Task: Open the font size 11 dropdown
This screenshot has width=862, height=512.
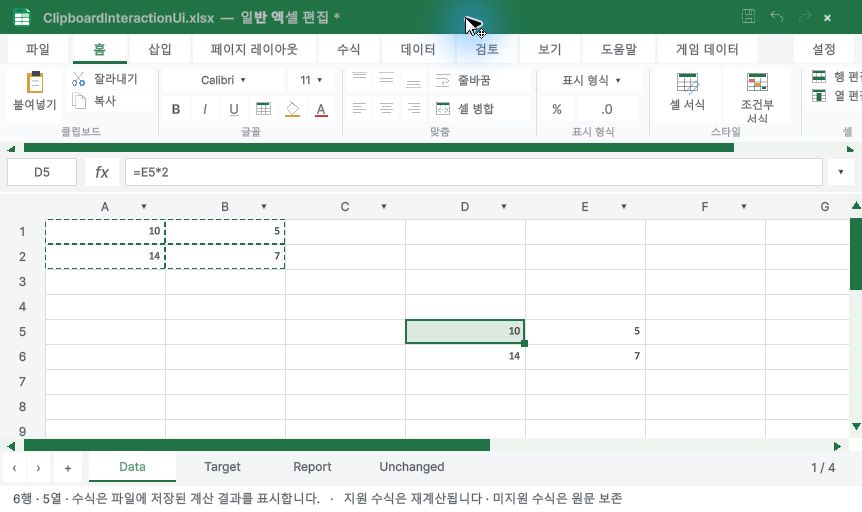Action: coord(311,80)
